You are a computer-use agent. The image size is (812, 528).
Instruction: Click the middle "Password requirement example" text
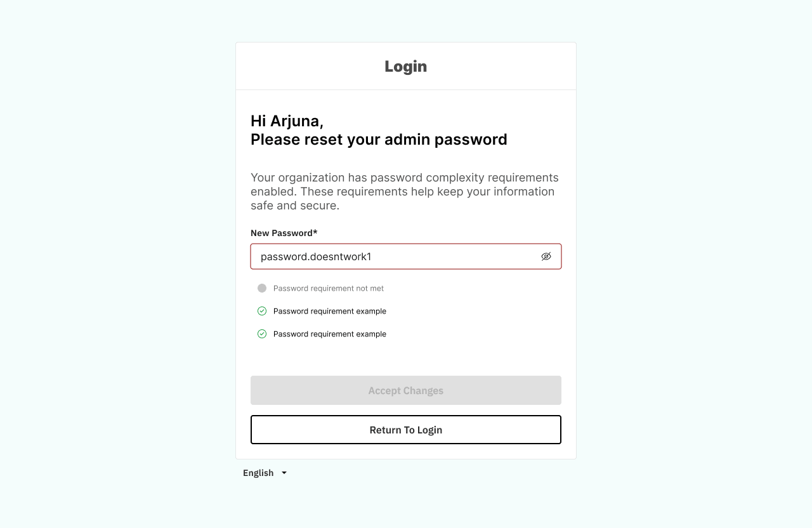[x=329, y=311]
